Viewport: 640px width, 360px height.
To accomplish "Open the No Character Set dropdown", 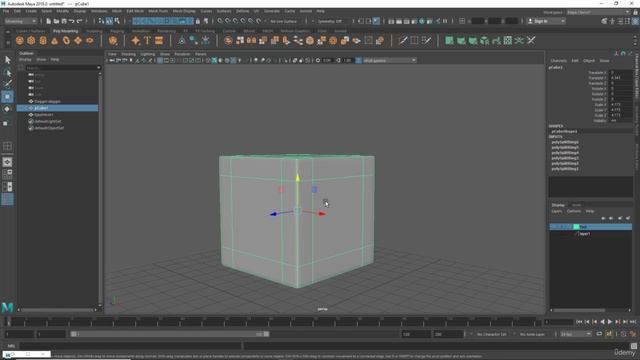I will click(x=491, y=334).
